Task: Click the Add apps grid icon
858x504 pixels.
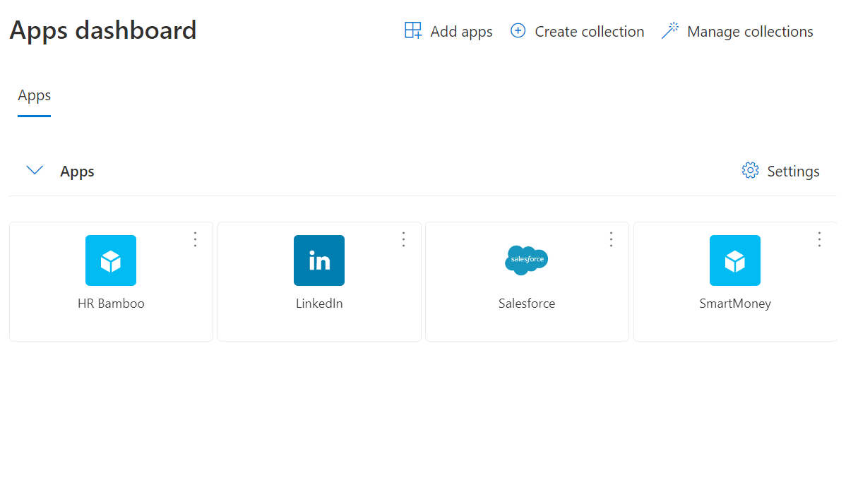Action: [413, 30]
